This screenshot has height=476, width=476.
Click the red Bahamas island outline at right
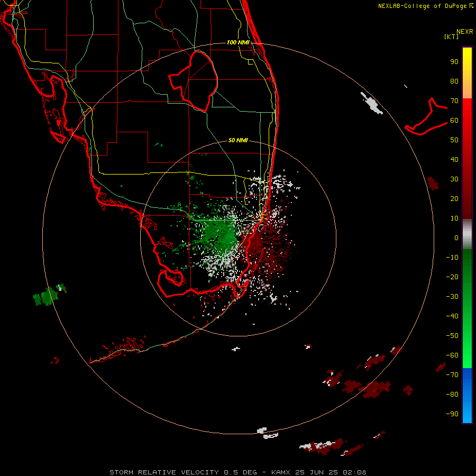(x=426, y=117)
